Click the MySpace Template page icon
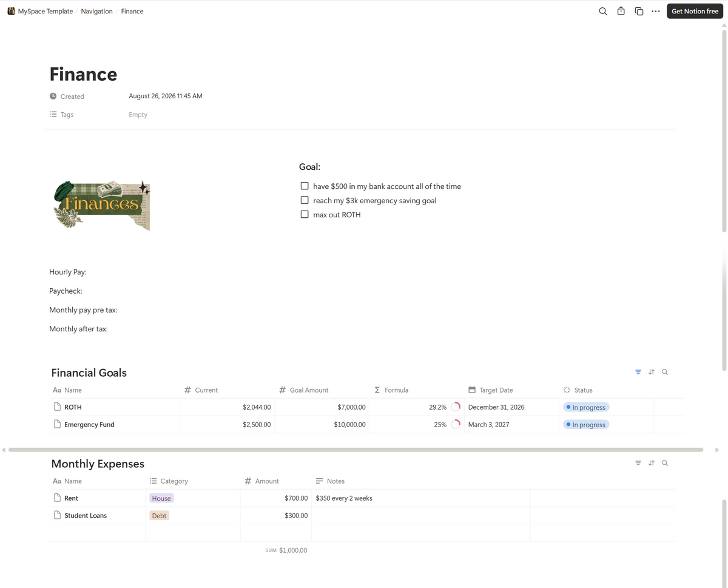 (11, 11)
